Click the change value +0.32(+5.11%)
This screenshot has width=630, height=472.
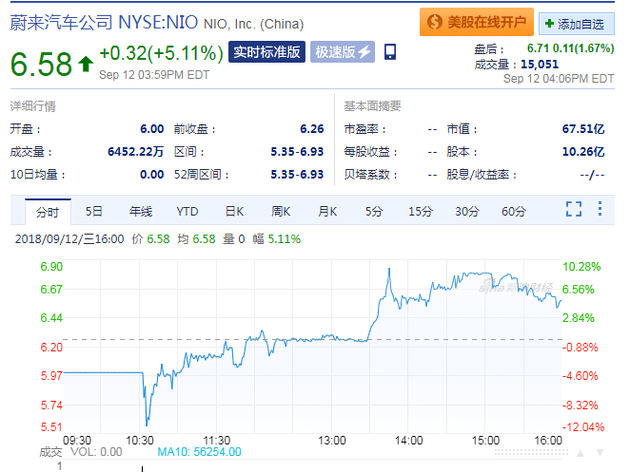tap(161, 53)
